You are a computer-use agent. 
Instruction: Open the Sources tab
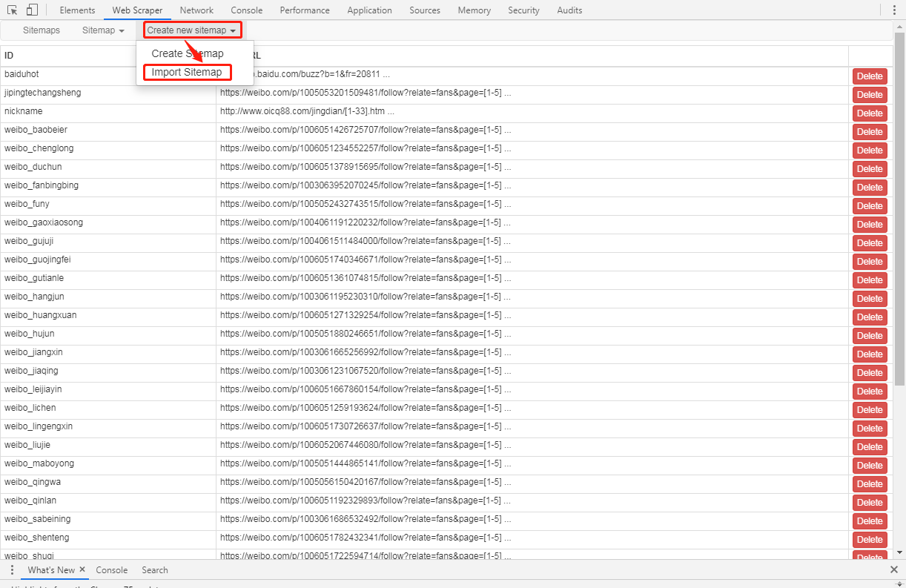point(425,10)
